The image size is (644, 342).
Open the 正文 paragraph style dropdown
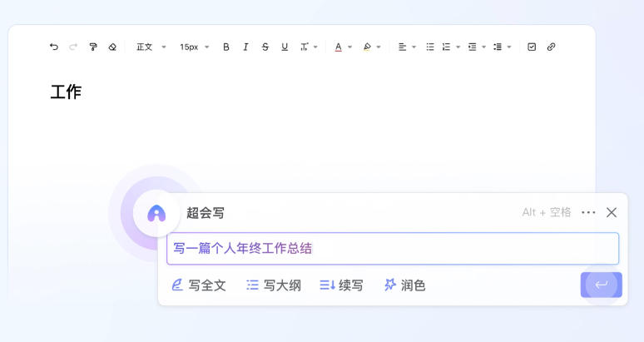click(x=151, y=47)
